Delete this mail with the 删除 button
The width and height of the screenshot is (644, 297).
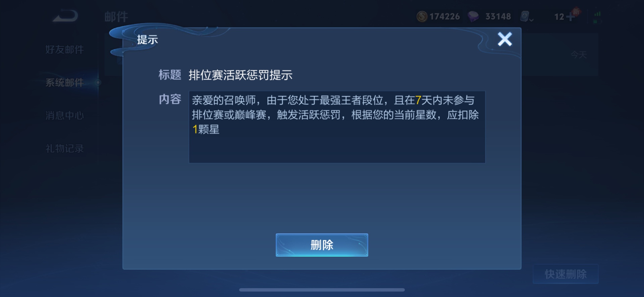(322, 245)
